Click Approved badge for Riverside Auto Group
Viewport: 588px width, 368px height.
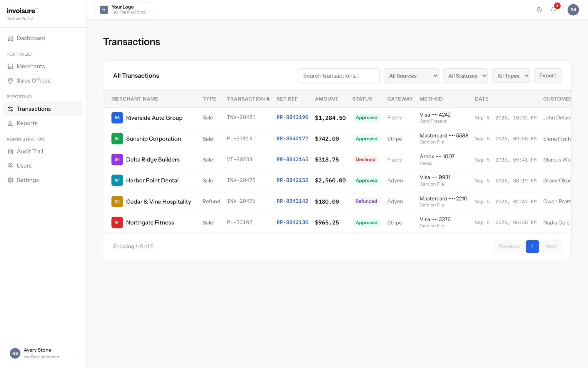366,117
